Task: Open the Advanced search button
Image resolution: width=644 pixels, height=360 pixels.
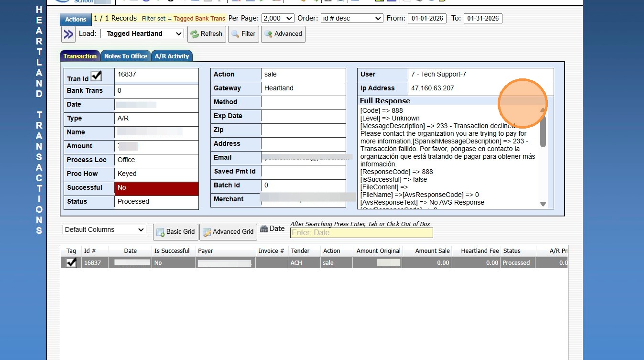Action: click(283, 34)
